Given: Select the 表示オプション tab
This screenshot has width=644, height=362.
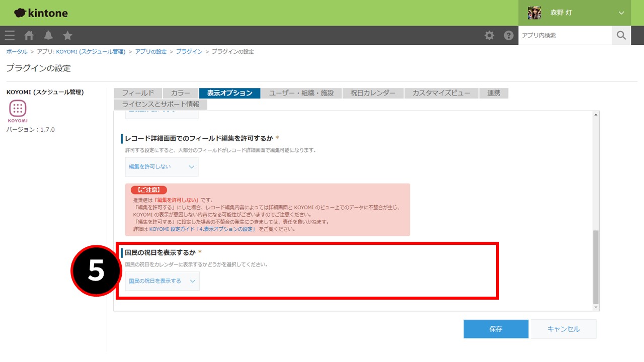Looking at the screenshot, I should pos(229,93).
